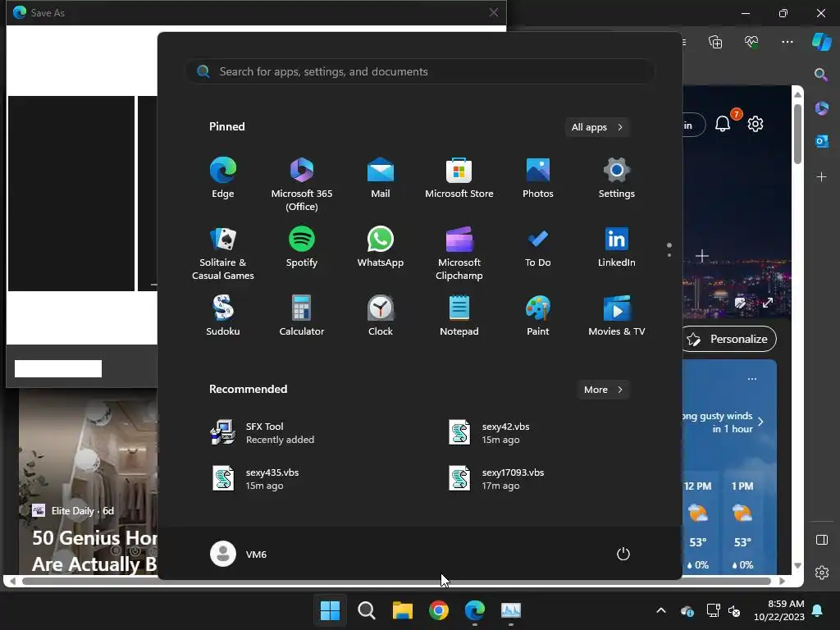Open taskbar Search
This screenshot has height=630, width=840.
[x=367, y=610]
